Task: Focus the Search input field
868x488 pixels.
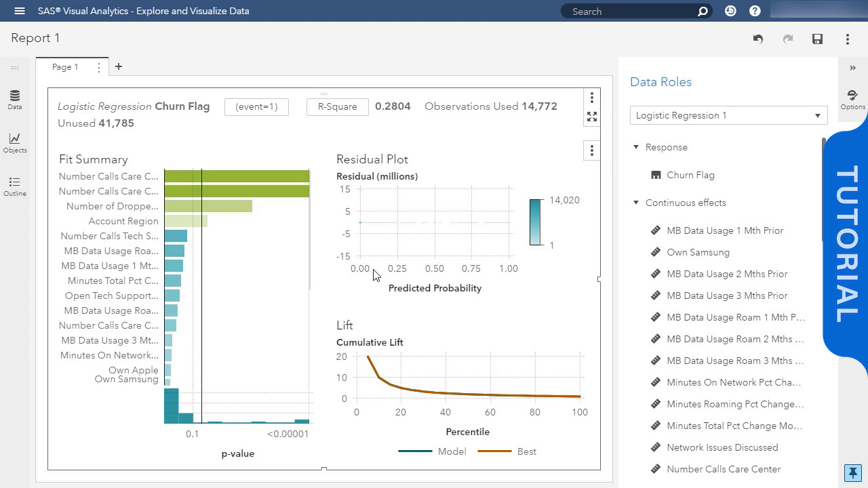Action: 631,12
